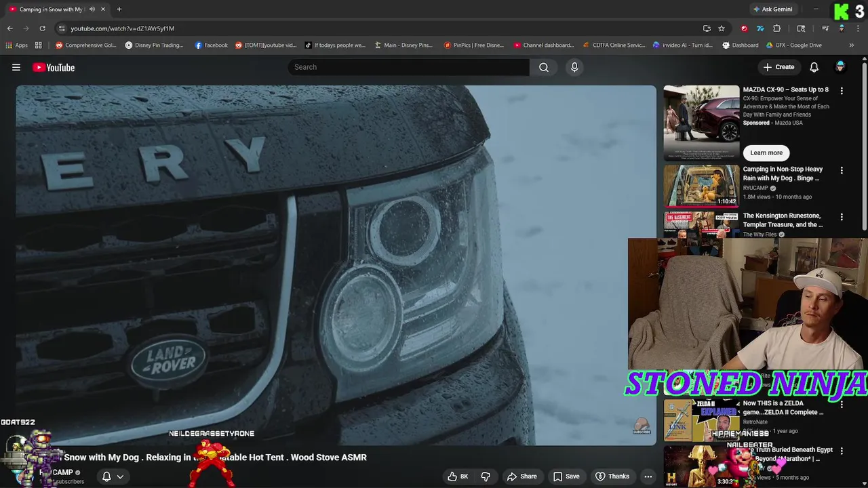
Task: Toggle subscription notification bell dropdown
Action: [x=113, y=476]
